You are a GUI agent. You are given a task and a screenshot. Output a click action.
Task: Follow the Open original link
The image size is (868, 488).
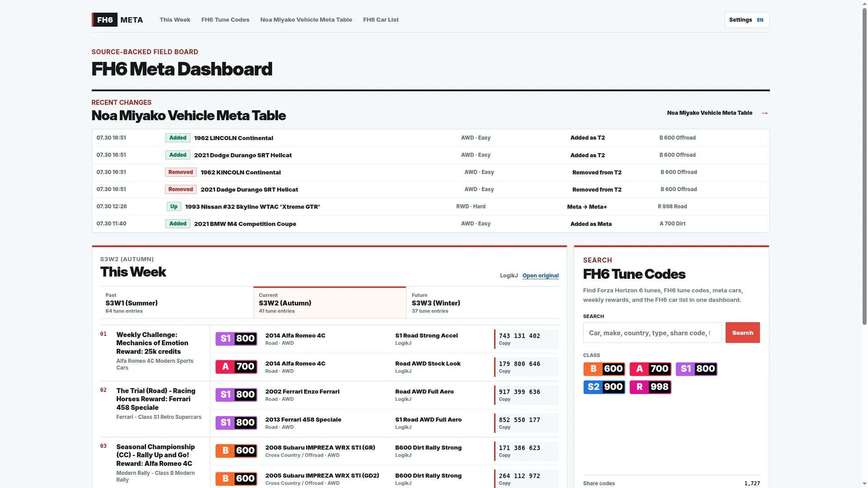[x=541, y=276]
